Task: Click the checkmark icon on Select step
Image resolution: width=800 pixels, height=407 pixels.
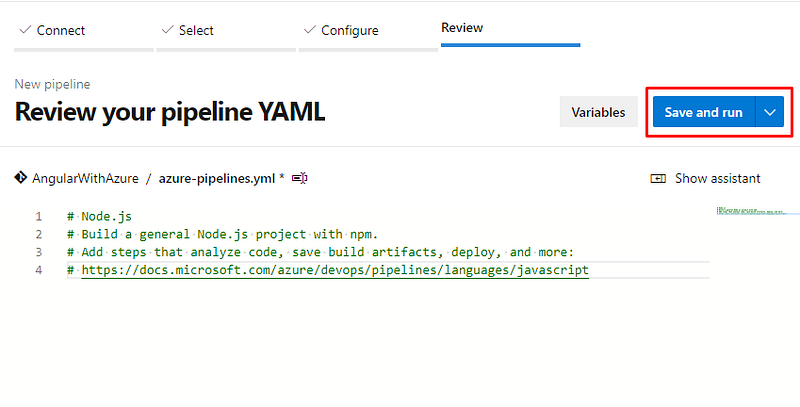Action: [x=166, y=30]
